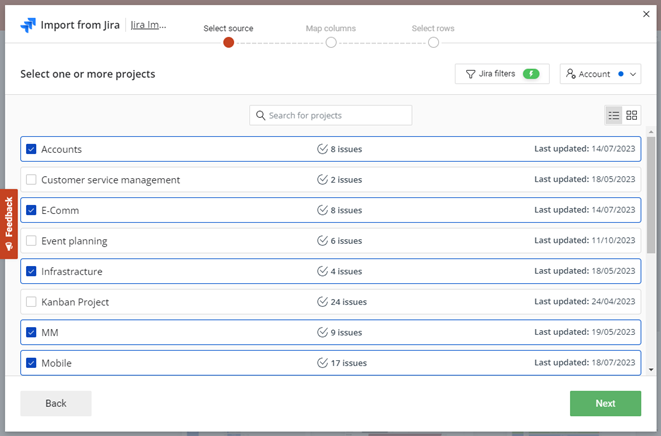Viewport: 661px width, 436px height.
Task: Click 'Last updated: 24/04/2023' text
Action: (x=585, y=301)
